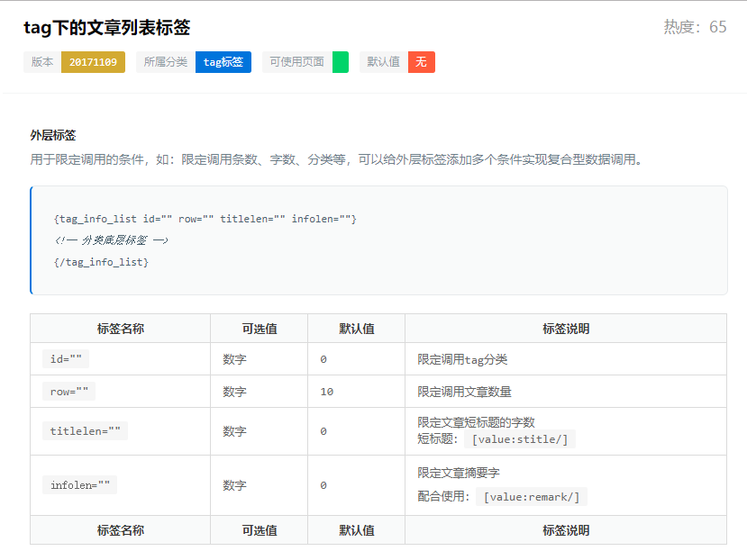
Task: Click the 外层标签 section heading
Action: (53, 135)
